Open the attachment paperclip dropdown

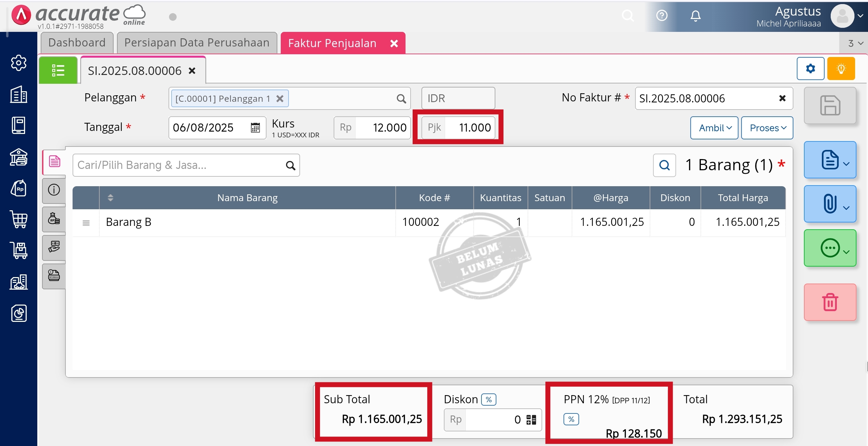830,204
